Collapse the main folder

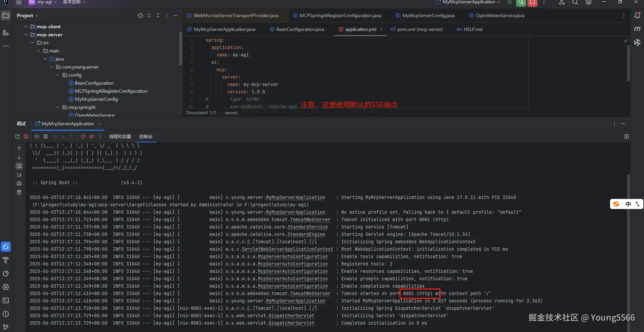(39, 51)
